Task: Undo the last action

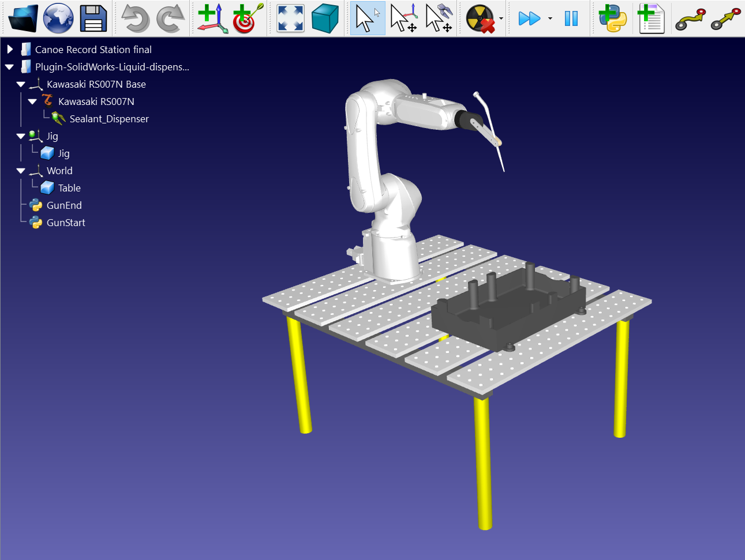Action: pos(135,18)
